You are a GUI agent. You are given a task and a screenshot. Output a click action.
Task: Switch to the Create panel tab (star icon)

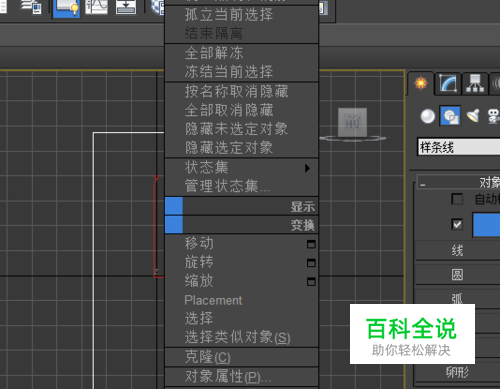(421, 83)
